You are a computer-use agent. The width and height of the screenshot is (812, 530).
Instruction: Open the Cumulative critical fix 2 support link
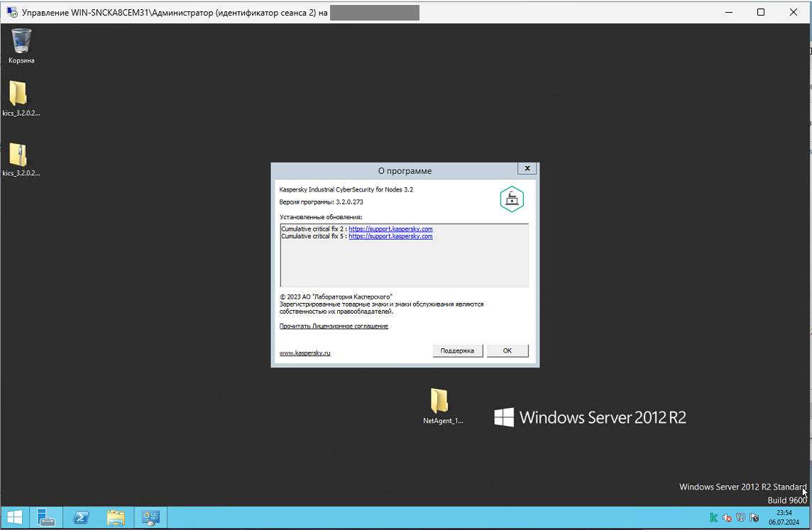tap(390, 228)
